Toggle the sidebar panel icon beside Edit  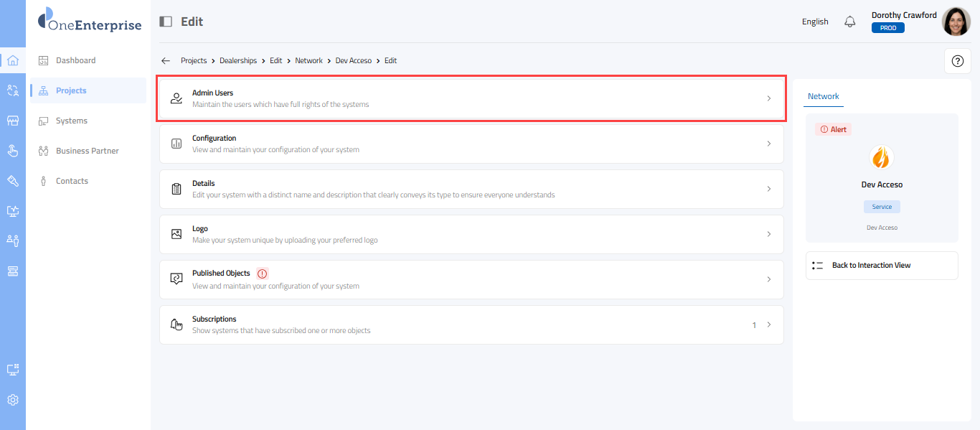click(166, 22)
